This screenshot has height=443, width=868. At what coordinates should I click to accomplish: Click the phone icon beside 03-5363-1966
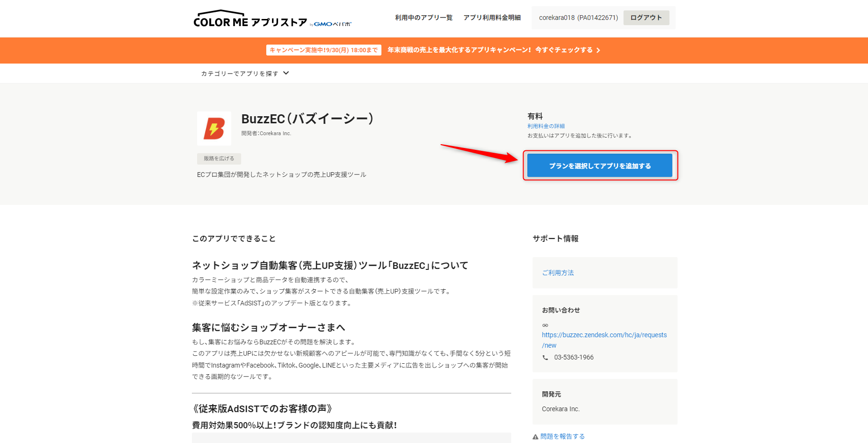[545, 358]
